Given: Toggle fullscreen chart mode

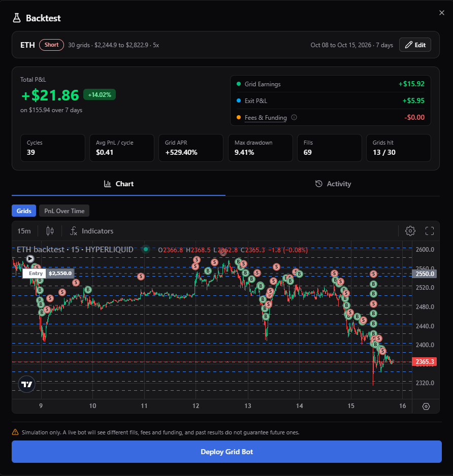Looking at the screenshot, I should point(429,231).
